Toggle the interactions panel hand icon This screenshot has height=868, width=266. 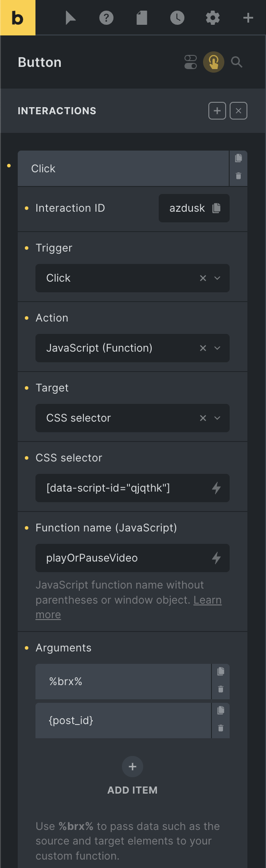[x=214, y=62]
